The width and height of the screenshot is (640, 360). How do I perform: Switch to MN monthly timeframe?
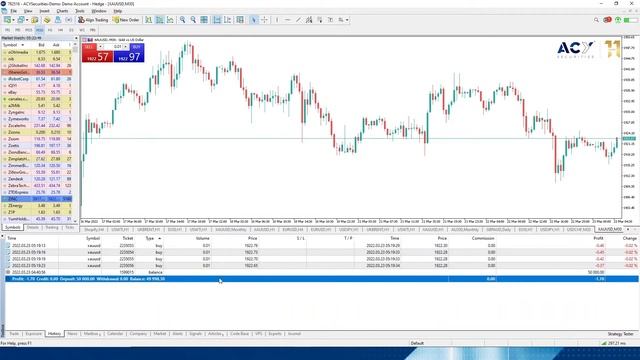93,30
